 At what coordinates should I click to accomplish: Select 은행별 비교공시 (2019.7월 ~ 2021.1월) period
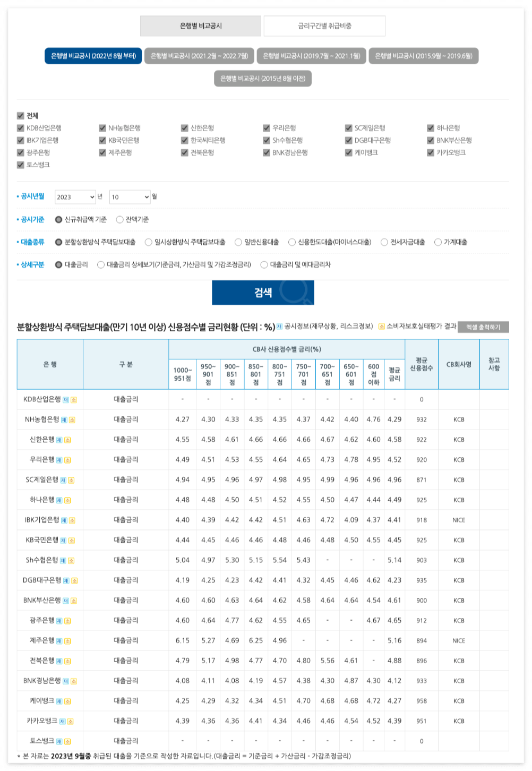[x=311, y=56]
